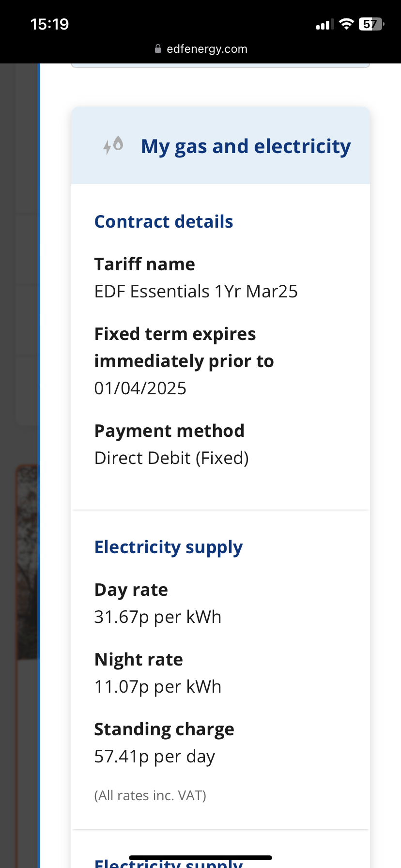The width and height of the screenshot is (401, 868).
Task: Tap the gas and electricity flame-bolt icon
Action: click(113, 145)
